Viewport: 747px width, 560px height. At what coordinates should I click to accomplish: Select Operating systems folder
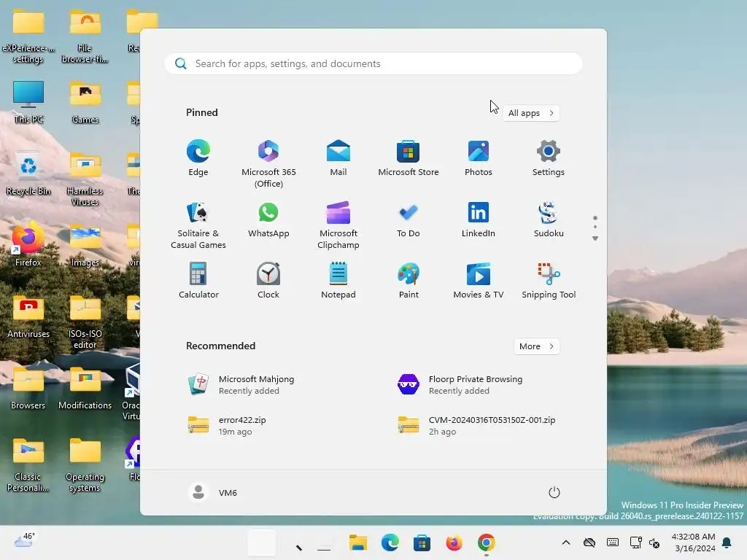pos(85,464)
